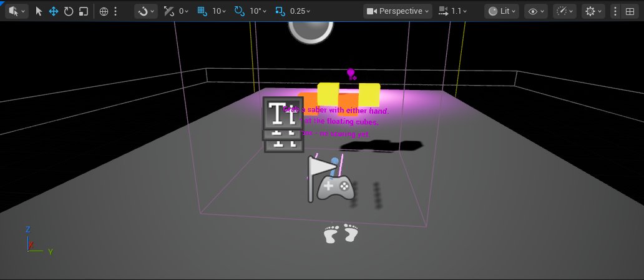Select the purple point light bulb icon

click(351, 74)
